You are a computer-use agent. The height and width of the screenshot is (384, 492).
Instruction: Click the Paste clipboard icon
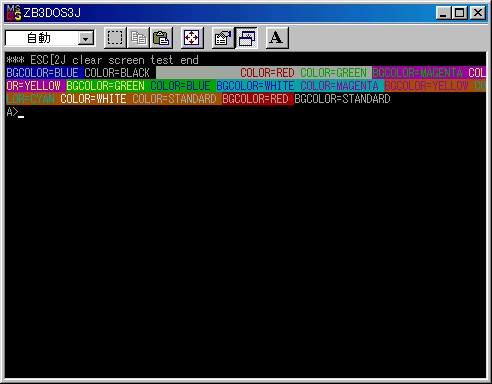161,38
